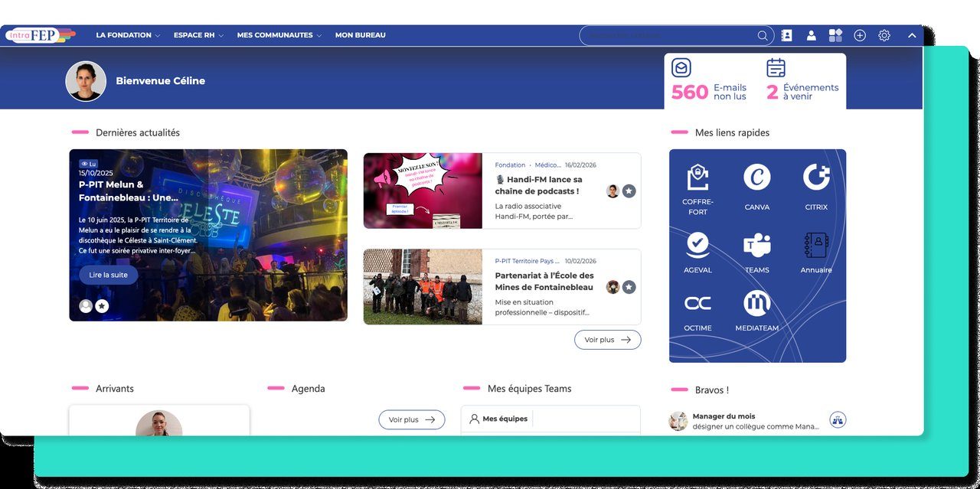The width and height of the screenshot is (980, 489).
Task: Click the author avatar on P-PIT Melun featured news
Action: pos(86,306)
